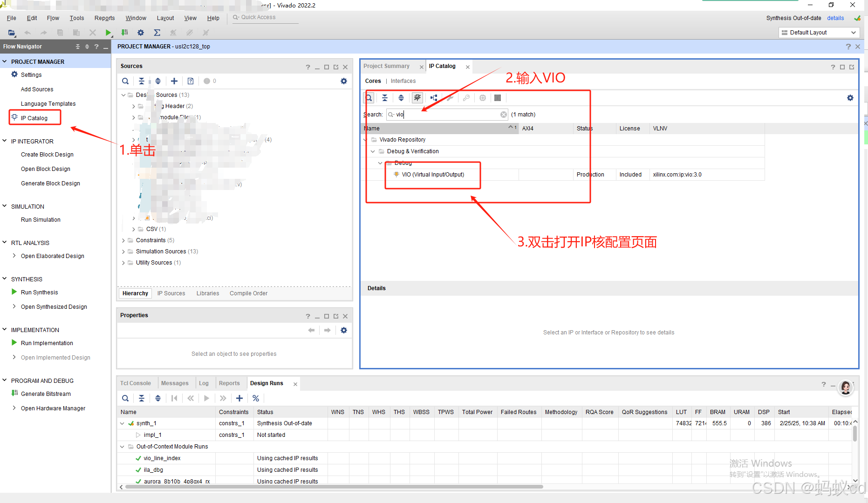Screen dimensions: 868x503
Task: Expand all in IP Catalog toolbar
Action: 401,98
